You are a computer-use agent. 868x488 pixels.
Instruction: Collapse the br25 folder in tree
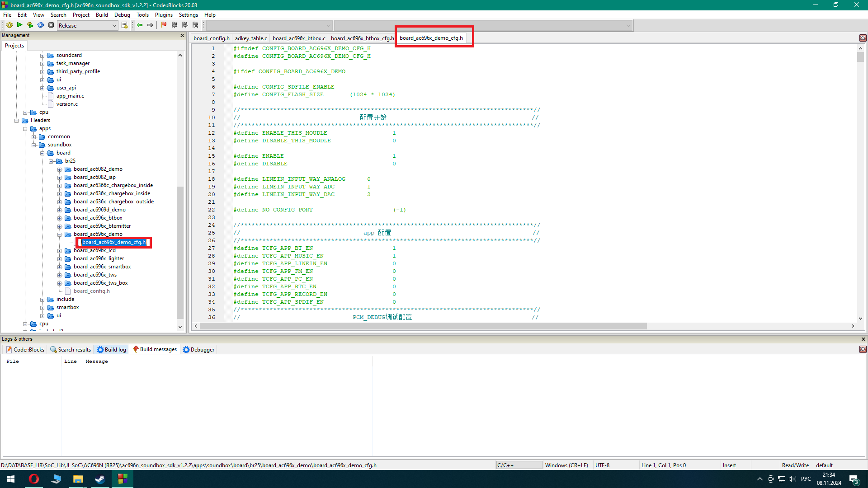51,161
